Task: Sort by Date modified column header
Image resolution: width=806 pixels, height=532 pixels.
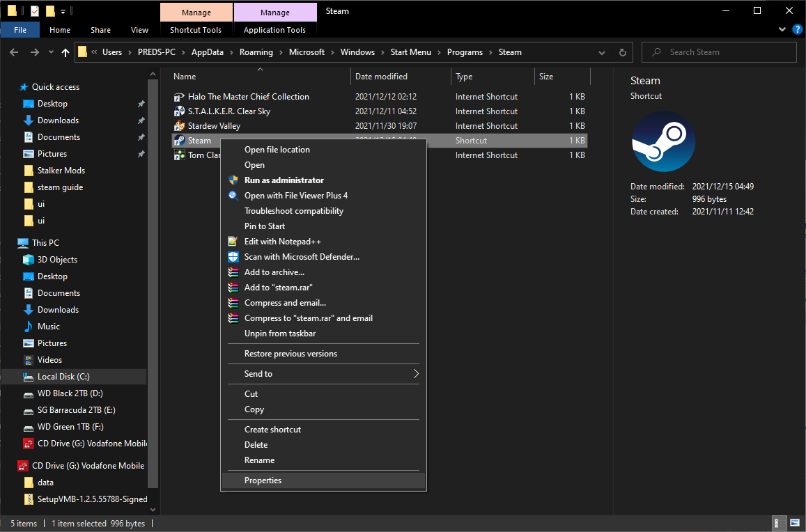Action: pos(401,77)
